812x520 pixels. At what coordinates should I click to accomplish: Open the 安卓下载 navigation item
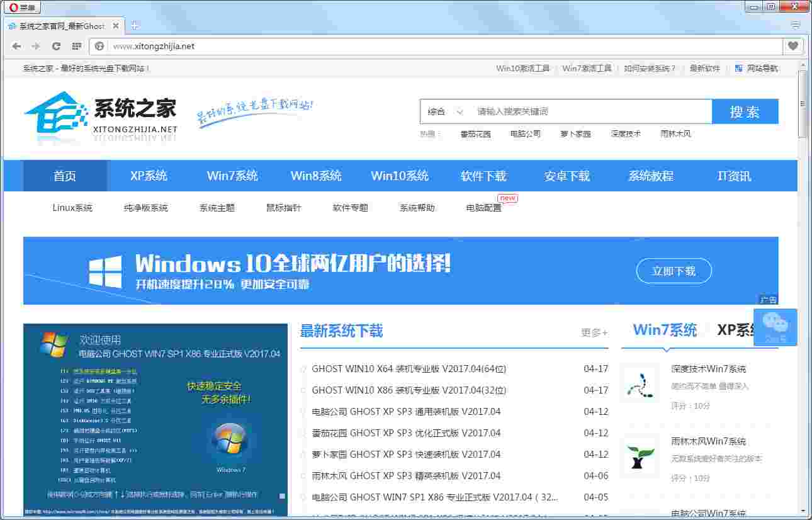coord(567,176)
